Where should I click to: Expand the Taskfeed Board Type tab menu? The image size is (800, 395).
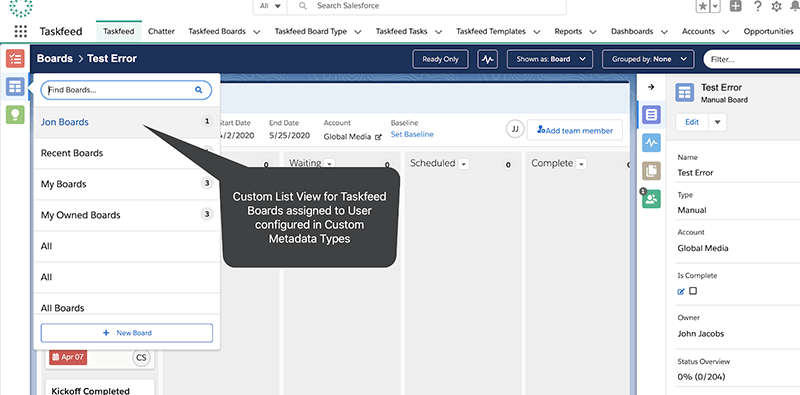pyautogui.click(x=358, y=32)
